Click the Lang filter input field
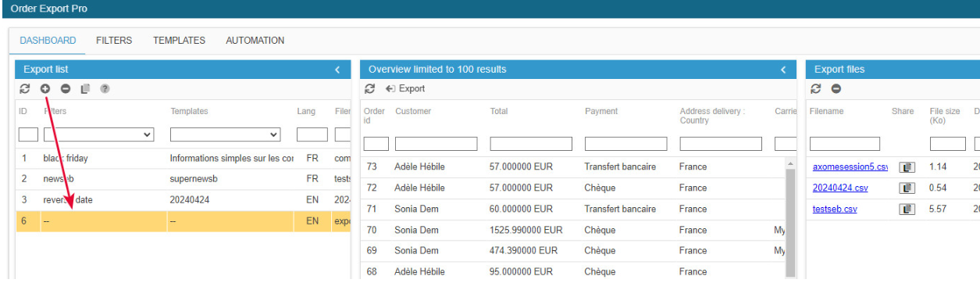Image resolution: width=980 pixels, height=283 pixels. coord(312,134)
